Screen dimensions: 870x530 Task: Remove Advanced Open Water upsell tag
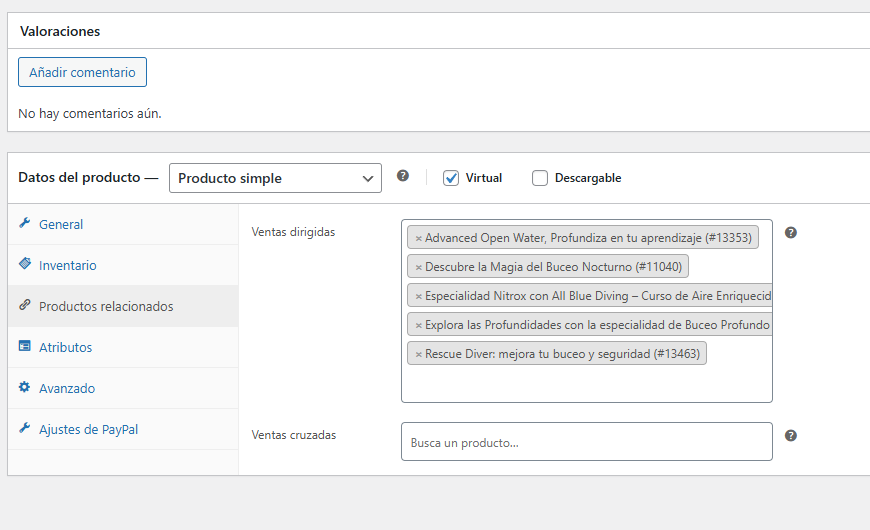(x=419, y=239)
